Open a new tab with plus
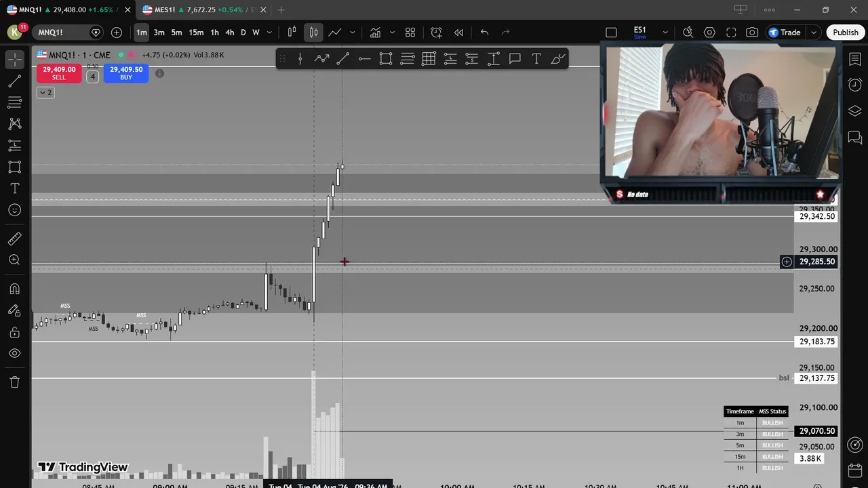The image size is (868, 488). tap(281, 9)
